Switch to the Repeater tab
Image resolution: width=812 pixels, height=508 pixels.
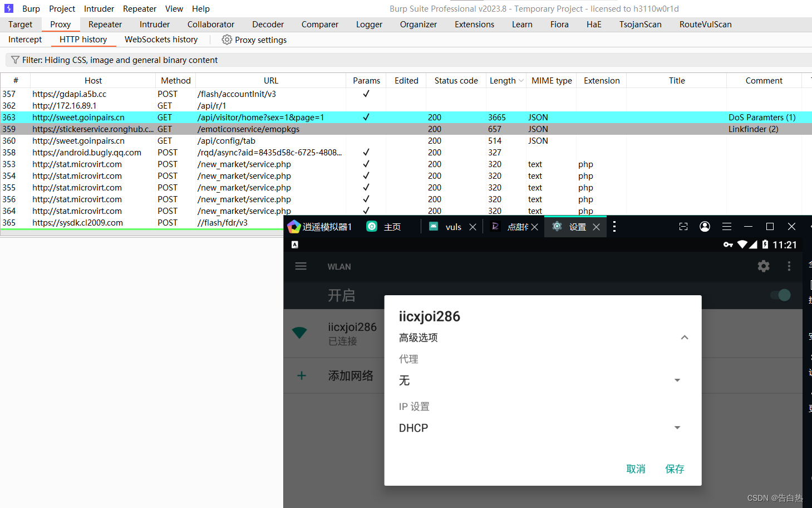[105, 25]
